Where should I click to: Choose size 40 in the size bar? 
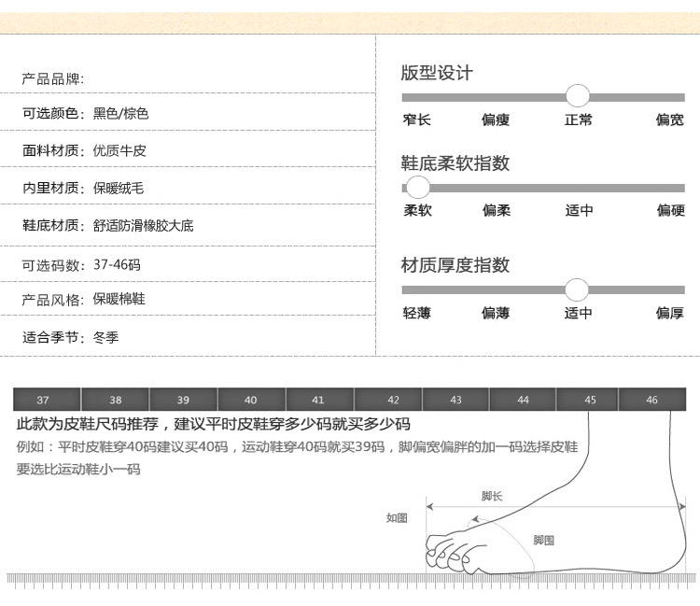coord(251,400)
